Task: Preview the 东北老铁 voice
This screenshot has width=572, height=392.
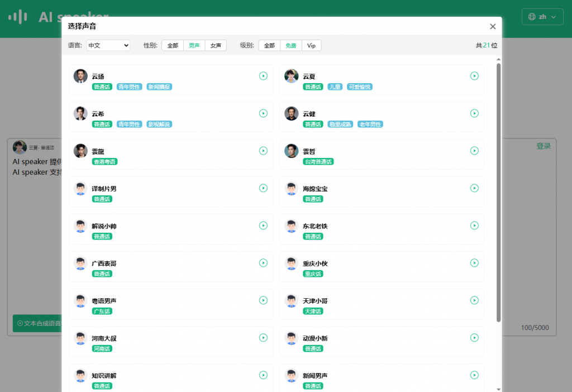Action: pos(474,226)
